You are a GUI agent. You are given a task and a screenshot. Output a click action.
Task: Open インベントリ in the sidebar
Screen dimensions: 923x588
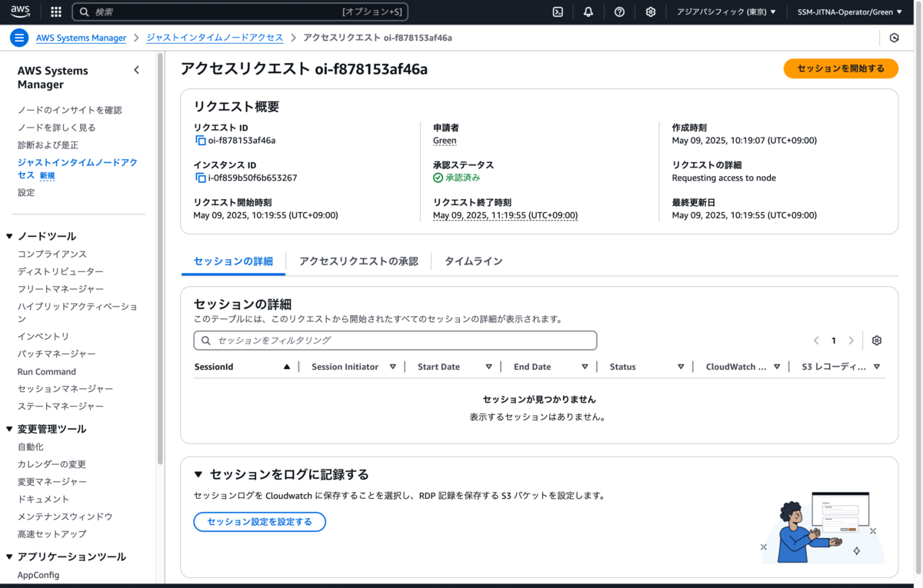tap(44, 337)
